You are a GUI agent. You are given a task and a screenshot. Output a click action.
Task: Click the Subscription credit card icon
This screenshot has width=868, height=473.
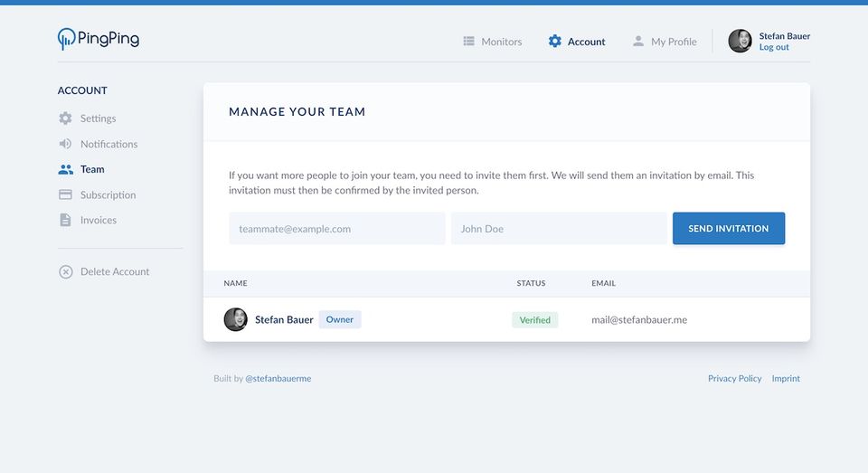(x=65, y=194)
